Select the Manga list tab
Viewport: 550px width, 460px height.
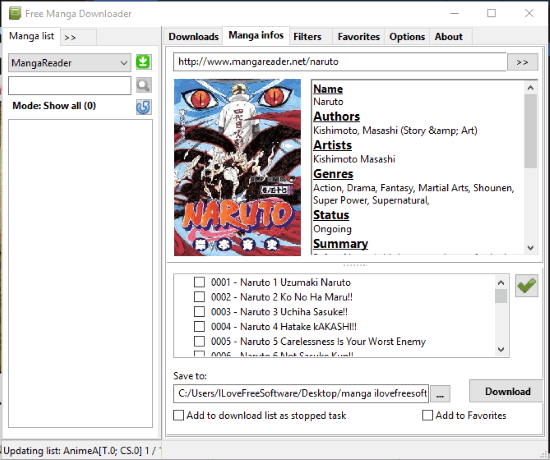click(x=32, y=36)
